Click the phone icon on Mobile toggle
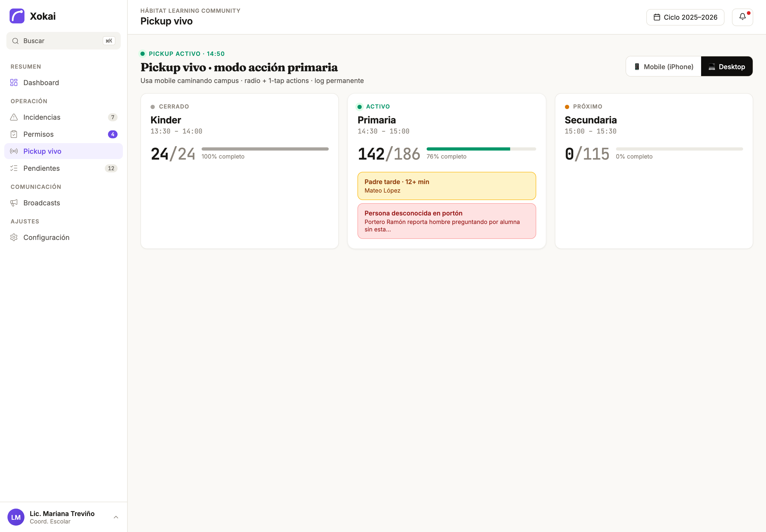 (637, 67)
